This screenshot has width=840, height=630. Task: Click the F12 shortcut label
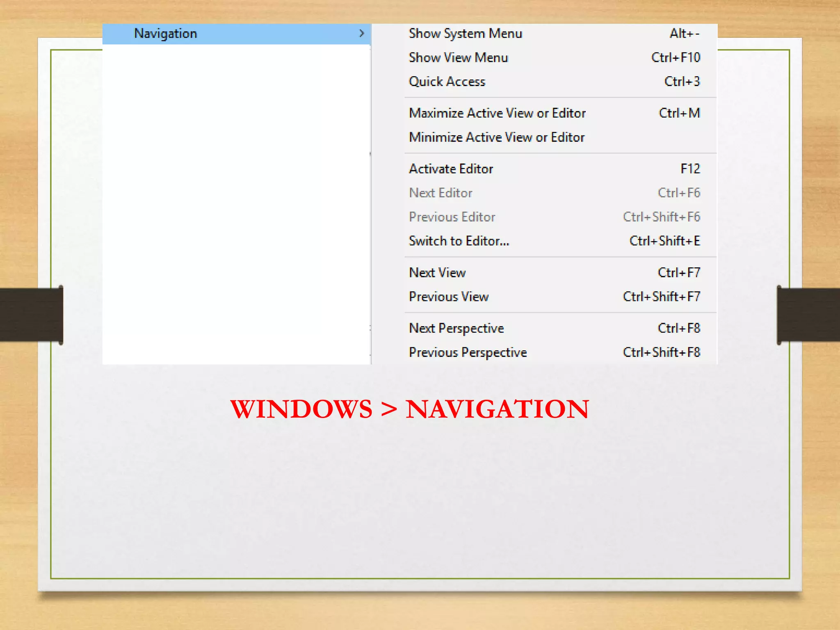tap(690, 169)
